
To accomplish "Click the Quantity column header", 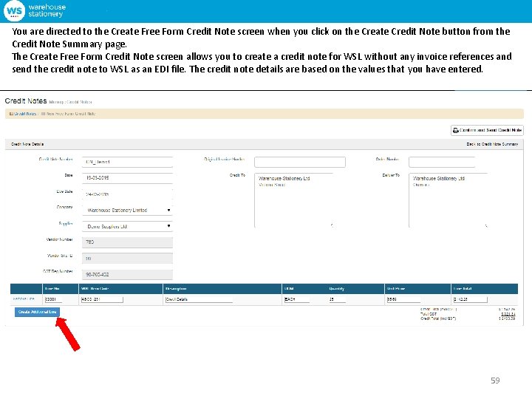I will (x=337, y=289).
